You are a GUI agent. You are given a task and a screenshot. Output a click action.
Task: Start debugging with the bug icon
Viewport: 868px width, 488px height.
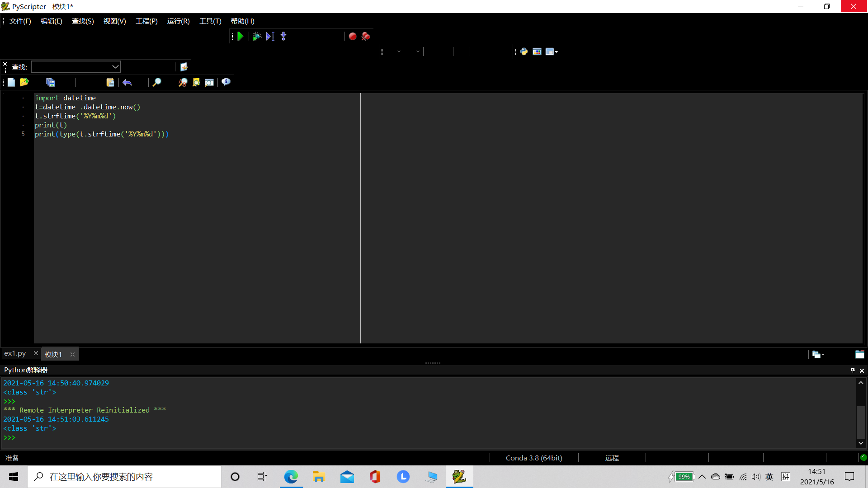(256, 37)
